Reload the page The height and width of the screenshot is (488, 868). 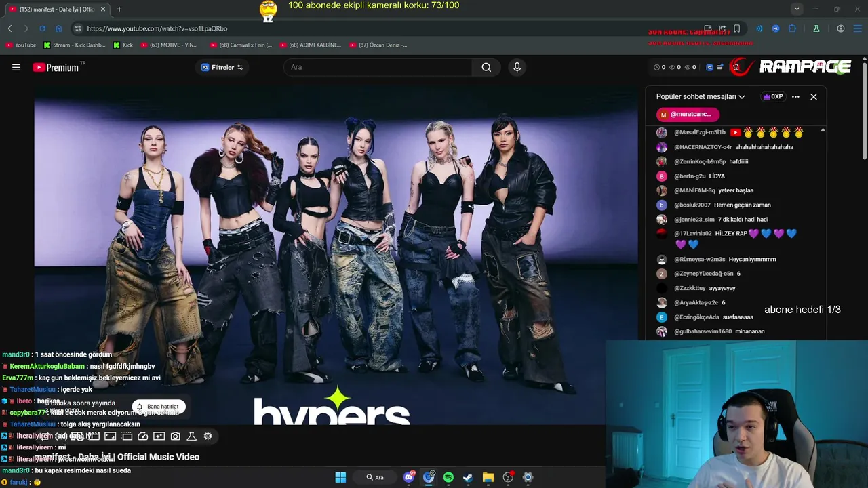coord(42,28)
